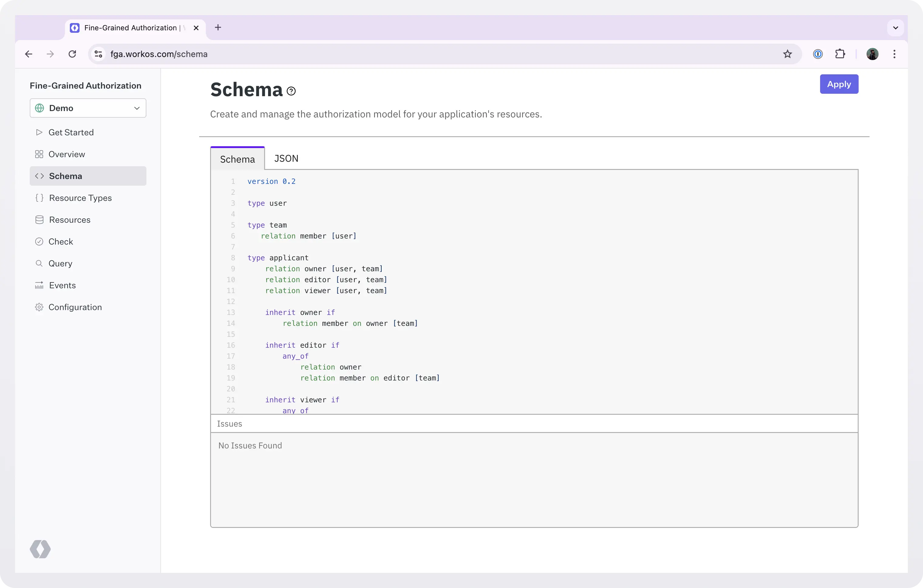923x588 pixels.
Task: Click the Overview grid icon
Action: (x=39, y=154)
